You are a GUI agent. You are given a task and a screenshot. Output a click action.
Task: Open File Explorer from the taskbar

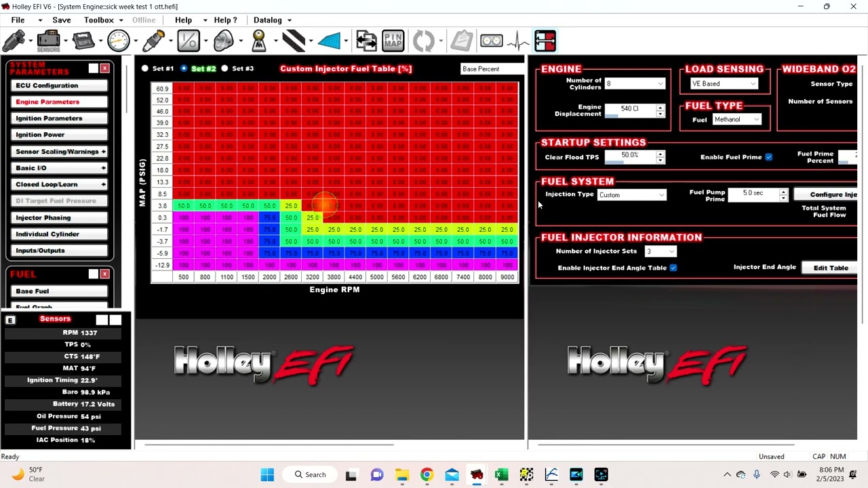click(402, 474)
